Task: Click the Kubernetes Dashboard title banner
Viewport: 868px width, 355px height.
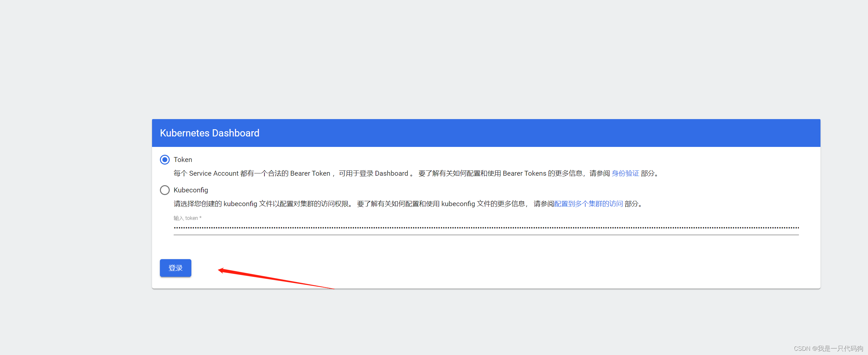Action: [x=209, y=133]
